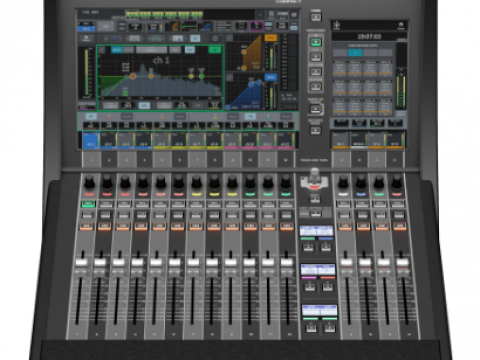This screenshot has width=480, height=360.
Task: Tap the top small display in the center section
Action: click(316, 231)
